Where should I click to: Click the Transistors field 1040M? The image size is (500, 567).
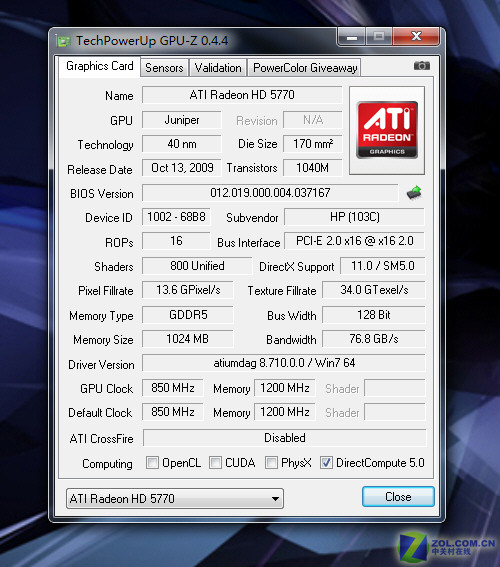click(x=313, y=168)
